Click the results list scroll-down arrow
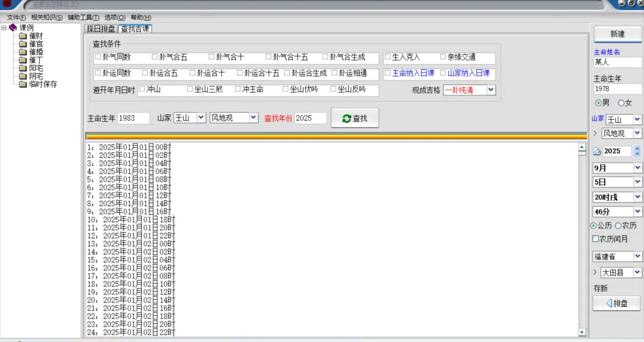The image size is (644, 342). pyautogui.click(x=582, y=332)
